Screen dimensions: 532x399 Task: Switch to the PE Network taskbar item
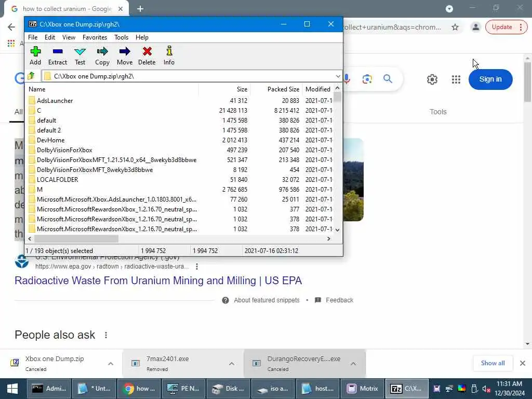pyautogui.click(x=183, y=389)
